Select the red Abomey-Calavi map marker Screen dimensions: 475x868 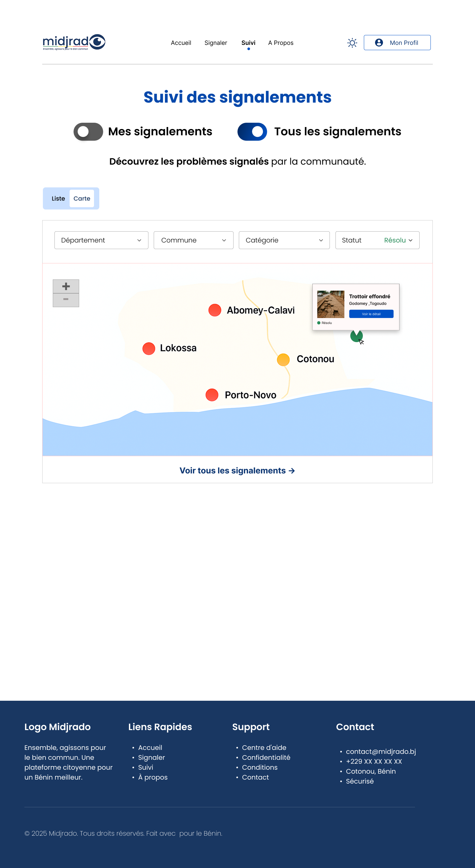click(215, 310)
